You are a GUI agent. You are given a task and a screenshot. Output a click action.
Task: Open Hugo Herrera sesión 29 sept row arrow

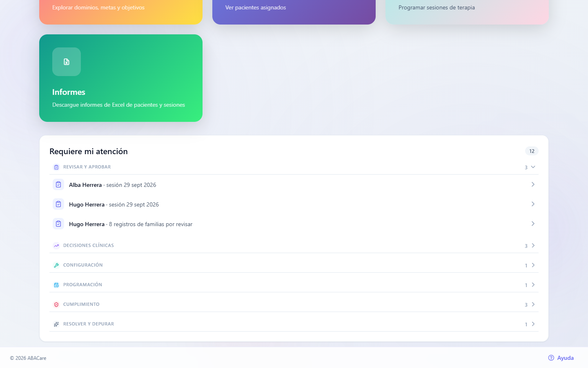point(533,204)
